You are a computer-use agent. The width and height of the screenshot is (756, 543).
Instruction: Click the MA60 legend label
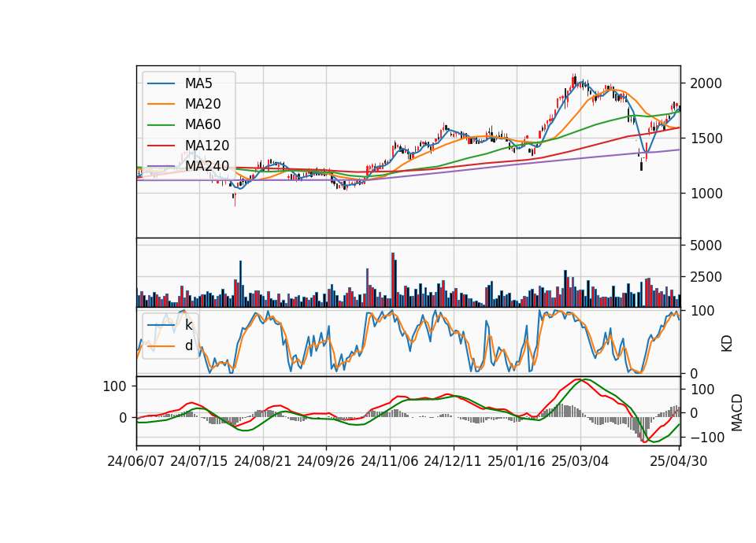pyautogui.click(x=202, y=125)
